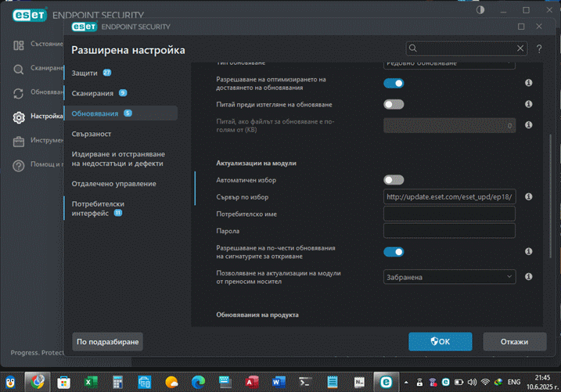561x392 pixels.
Task: Open help with the question mark icon
Action: (539, 49)
